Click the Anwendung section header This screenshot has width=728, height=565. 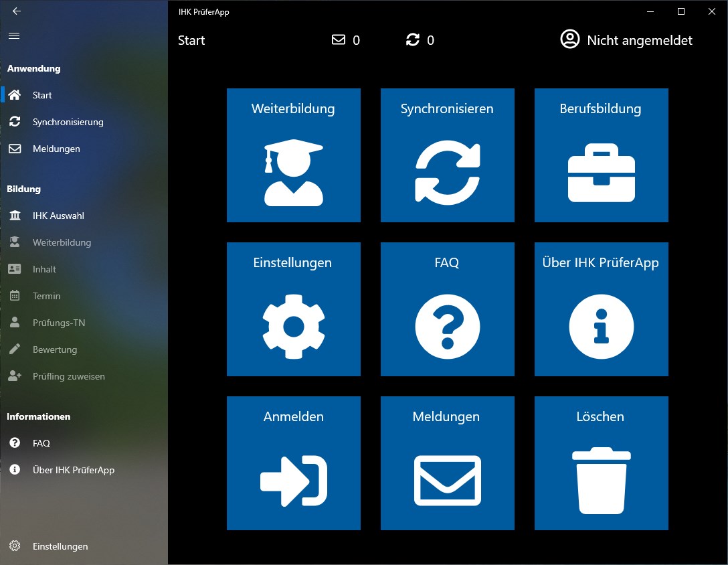[x=34, y=68]
